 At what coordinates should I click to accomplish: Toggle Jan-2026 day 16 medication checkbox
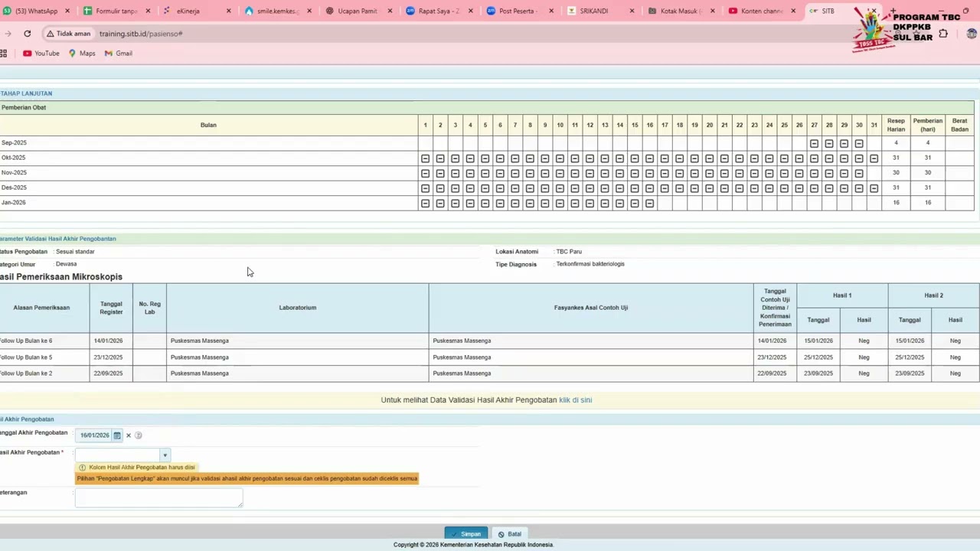[x=649, y=204]
